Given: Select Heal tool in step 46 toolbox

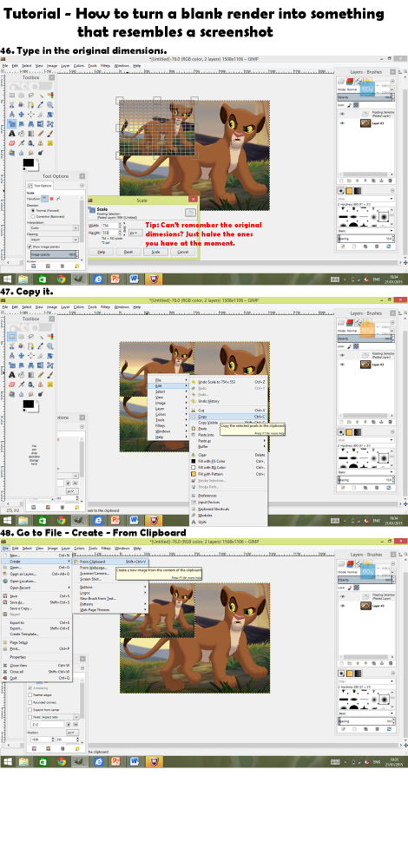Looking at the screenshot, I should point(50,143).
